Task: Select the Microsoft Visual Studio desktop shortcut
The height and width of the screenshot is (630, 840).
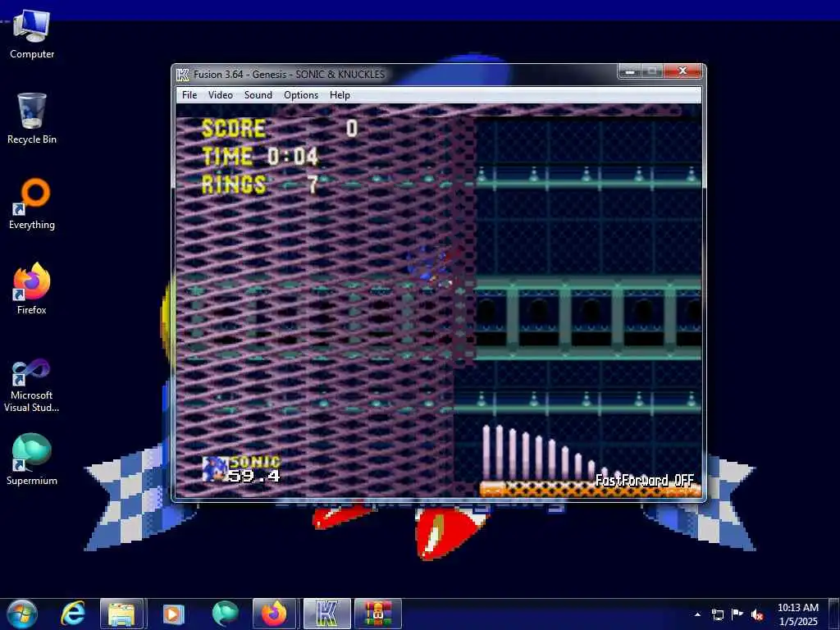Action: pyautogui.click(x=32, y=386)
